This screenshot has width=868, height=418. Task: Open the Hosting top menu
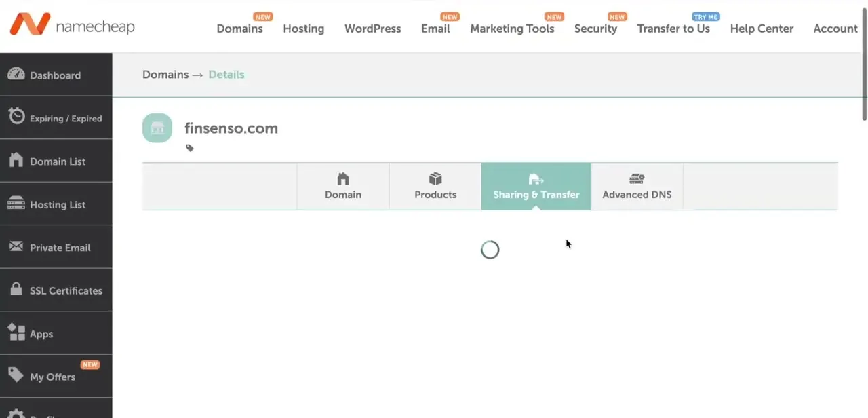(x=304, y=28)
